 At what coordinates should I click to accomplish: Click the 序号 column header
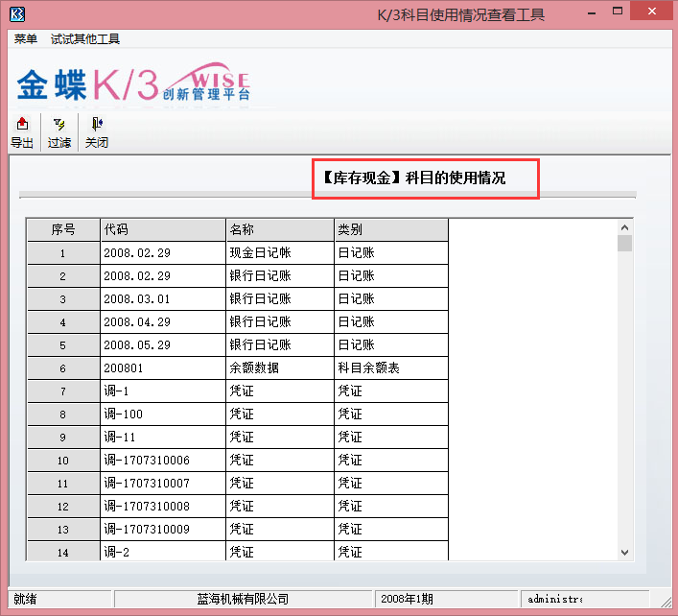[x=62, y=230]
